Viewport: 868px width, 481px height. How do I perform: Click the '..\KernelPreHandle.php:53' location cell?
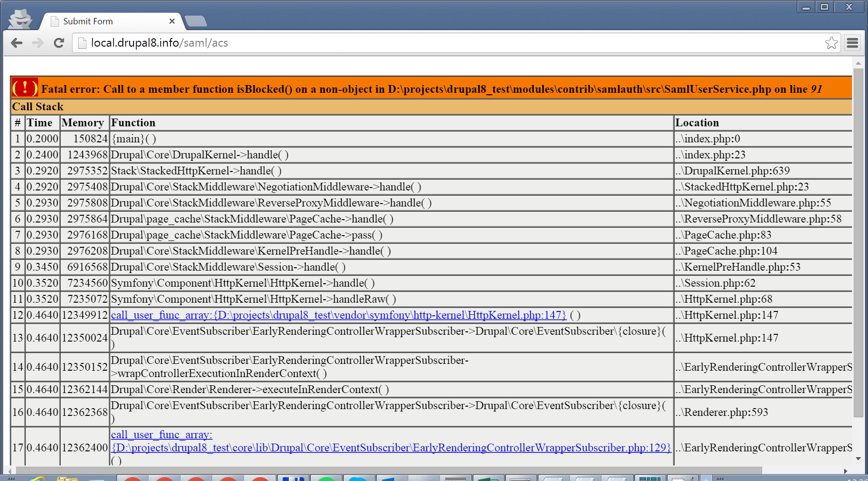click(x=763, y=267)
